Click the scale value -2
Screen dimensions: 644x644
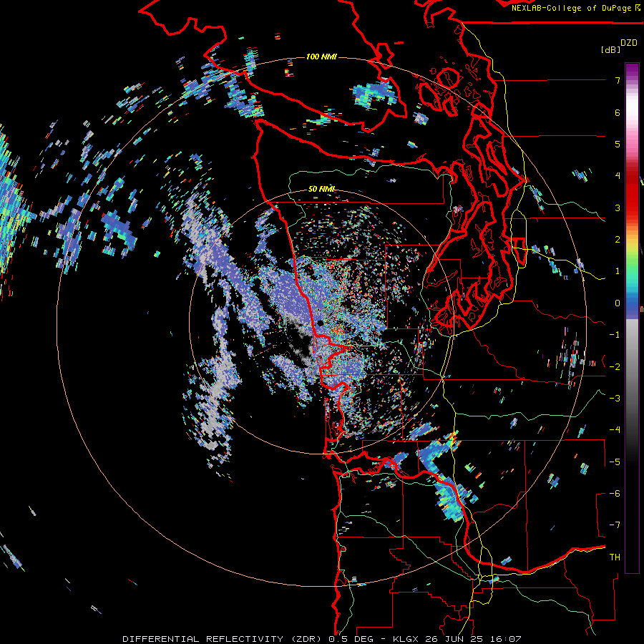tap(615, 367)
